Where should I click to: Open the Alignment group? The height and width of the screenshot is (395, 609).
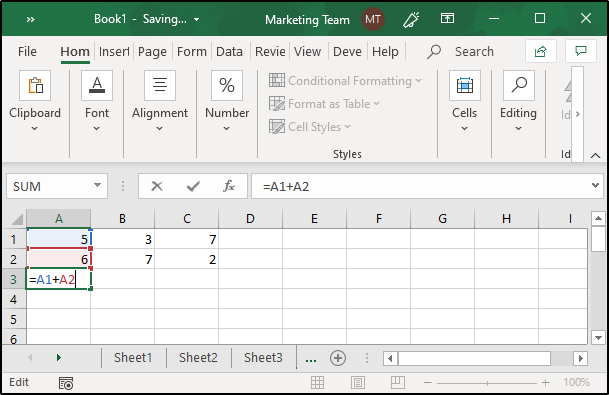point(160,102)
